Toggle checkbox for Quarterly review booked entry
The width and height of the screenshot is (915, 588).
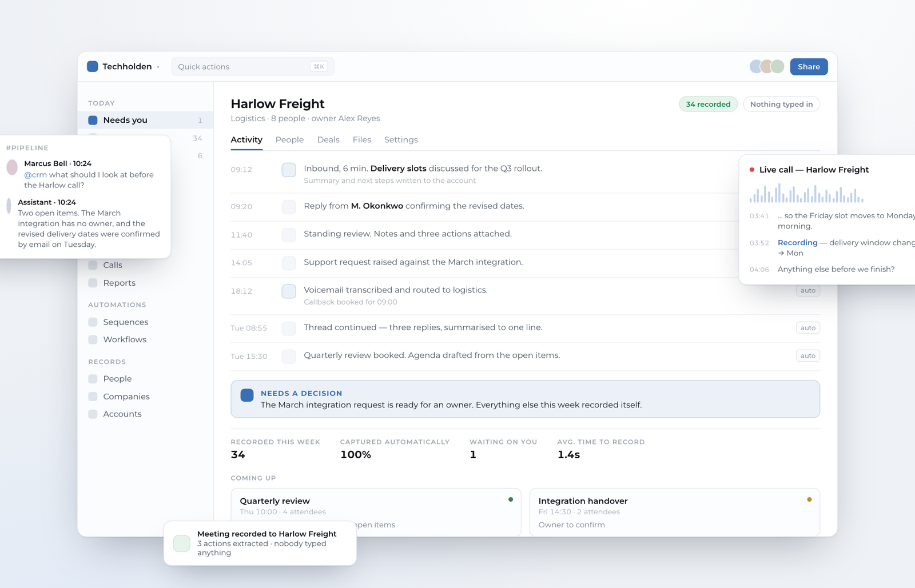click(x=289, y=357)
